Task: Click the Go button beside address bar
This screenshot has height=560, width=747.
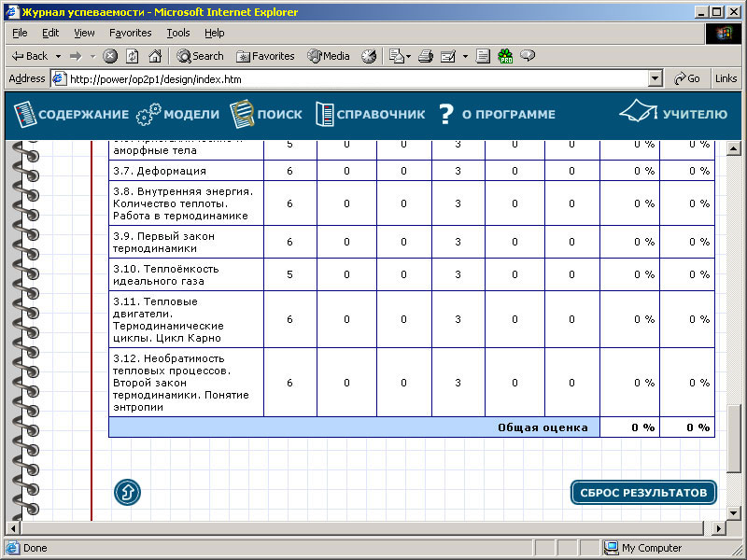Action: (x=686, y=79)
